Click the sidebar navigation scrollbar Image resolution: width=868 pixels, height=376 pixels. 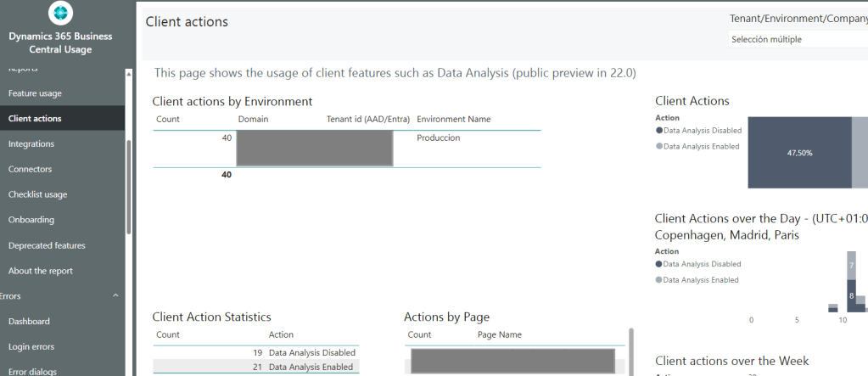point(129,187)
